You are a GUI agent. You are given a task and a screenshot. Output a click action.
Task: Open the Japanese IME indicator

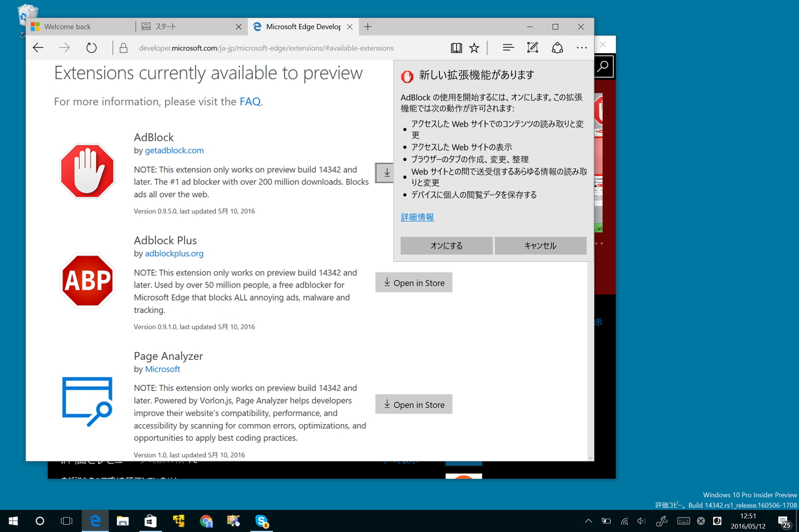(x=717, y=521)
